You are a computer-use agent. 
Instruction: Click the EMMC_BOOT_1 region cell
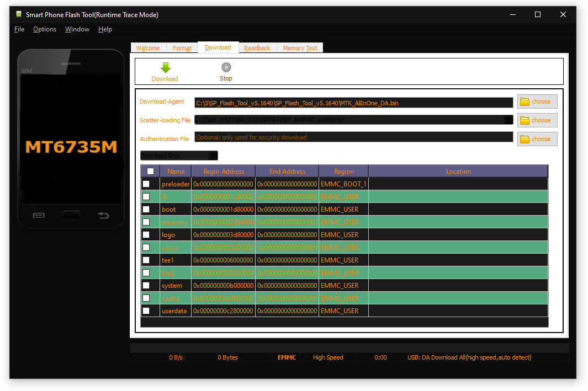tap(344, 184)
